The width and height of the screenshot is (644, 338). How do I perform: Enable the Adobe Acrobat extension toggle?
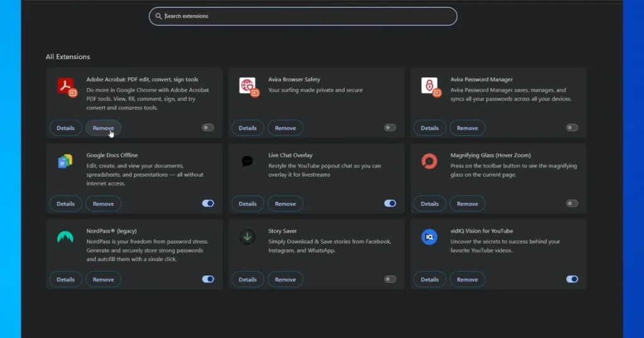pos(208,128)
